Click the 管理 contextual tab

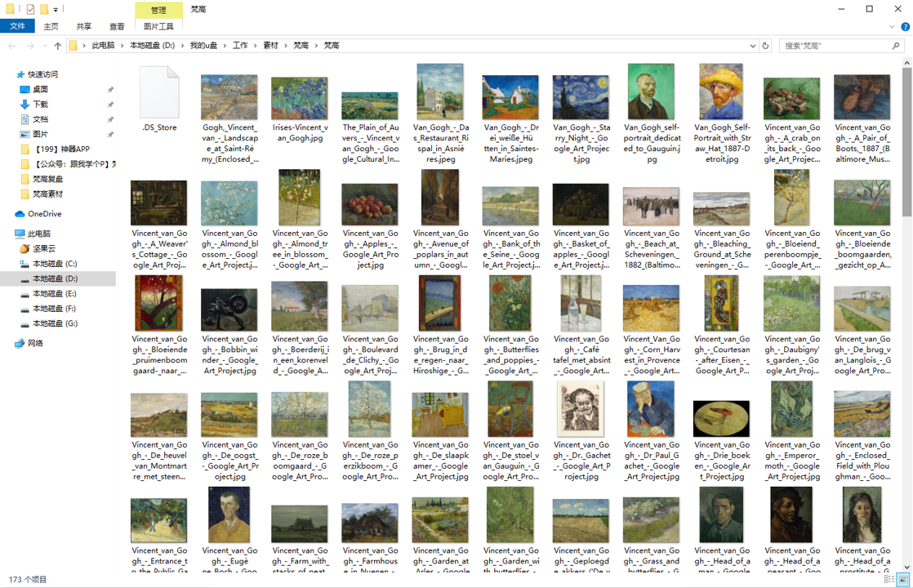(x=158, y=10)
